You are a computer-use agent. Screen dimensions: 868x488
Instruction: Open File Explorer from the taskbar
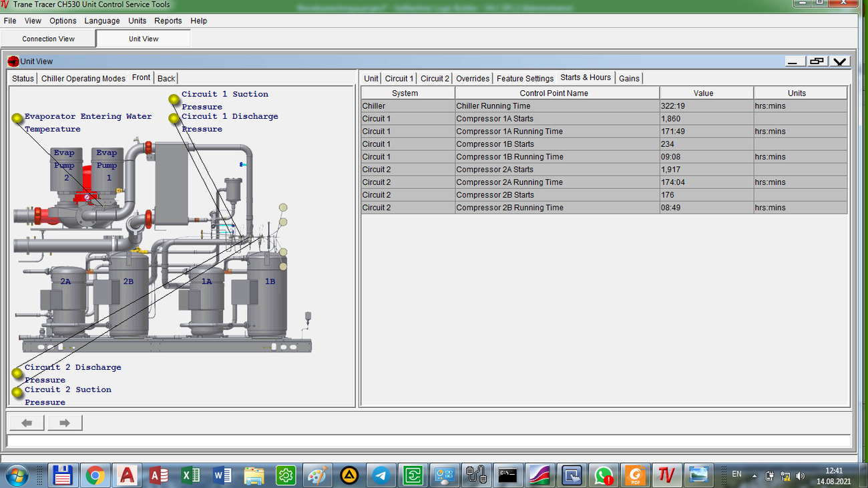(254, 475)
